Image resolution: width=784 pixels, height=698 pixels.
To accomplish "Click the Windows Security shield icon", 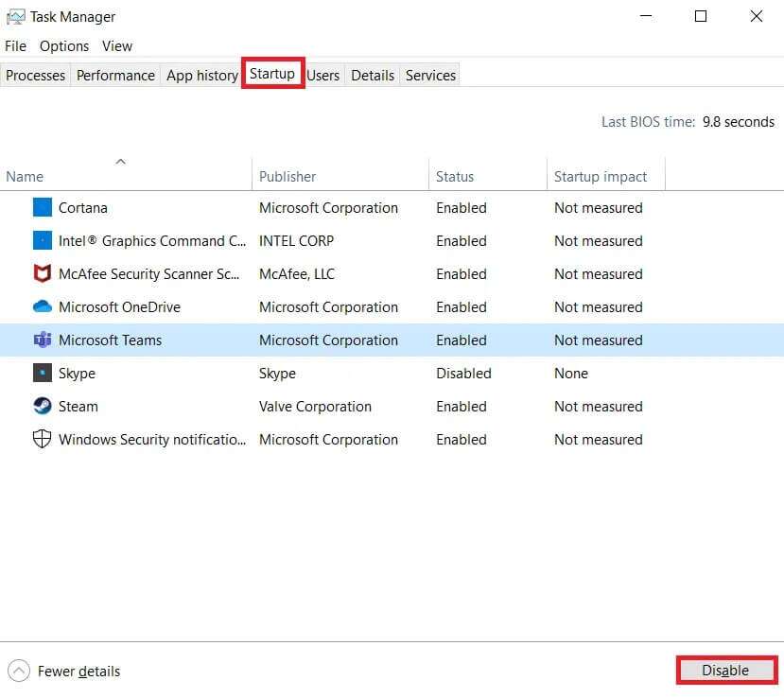I will click(42, 439).
